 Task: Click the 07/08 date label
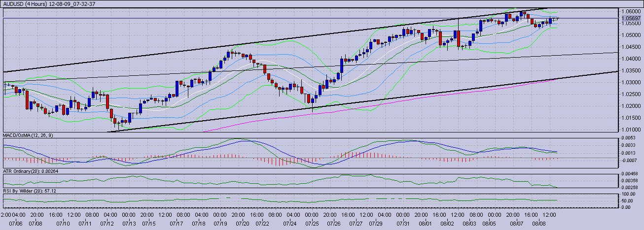pyautogui.click(x=36, y=224)
